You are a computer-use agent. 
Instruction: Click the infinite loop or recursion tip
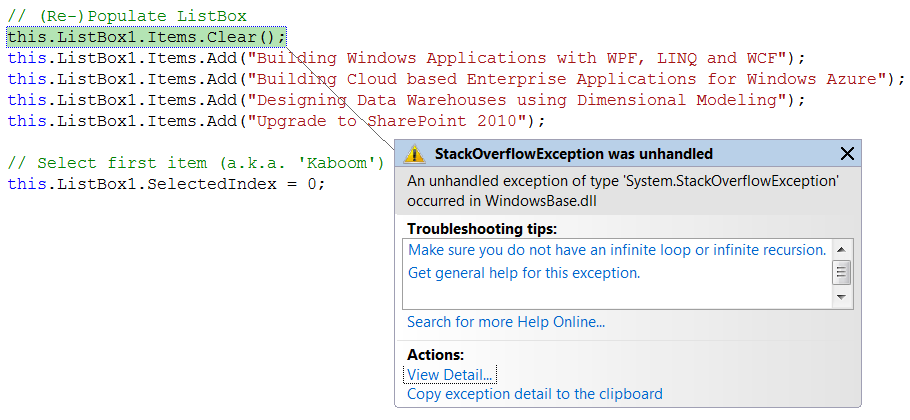pyautogui.click(x=618, y=250)
